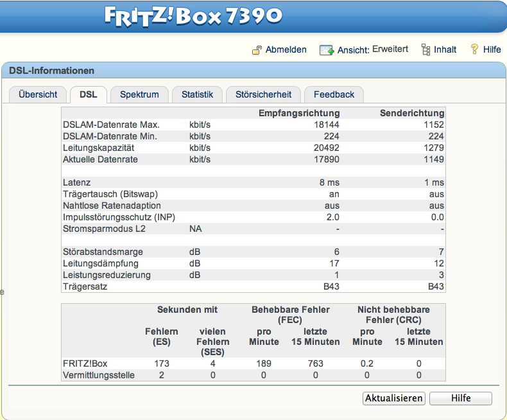
Task: Click CRC per minute value 0.2
Action: (367, 363)
